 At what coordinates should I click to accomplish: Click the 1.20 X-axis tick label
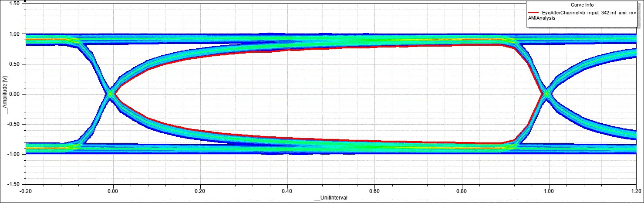[x=636, y=190]
